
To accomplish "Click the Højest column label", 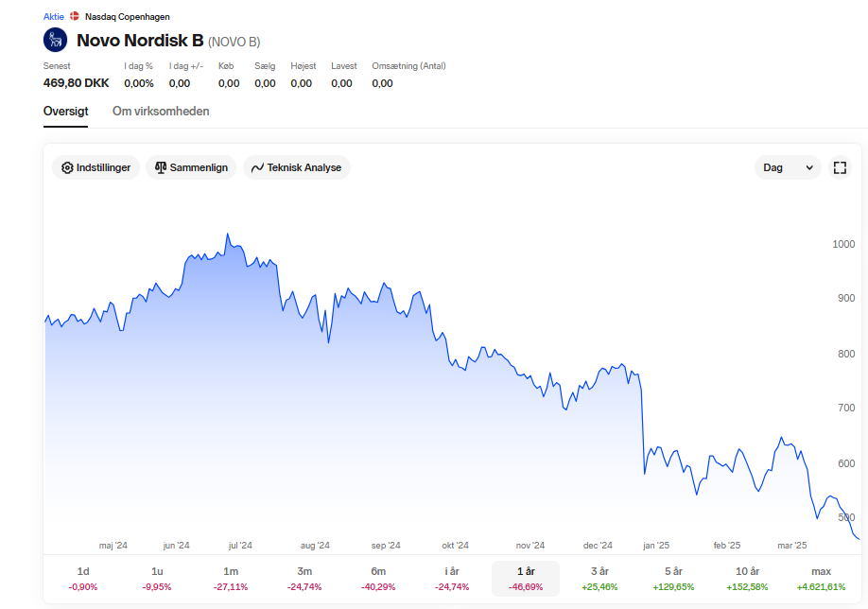I will point(304,66).
